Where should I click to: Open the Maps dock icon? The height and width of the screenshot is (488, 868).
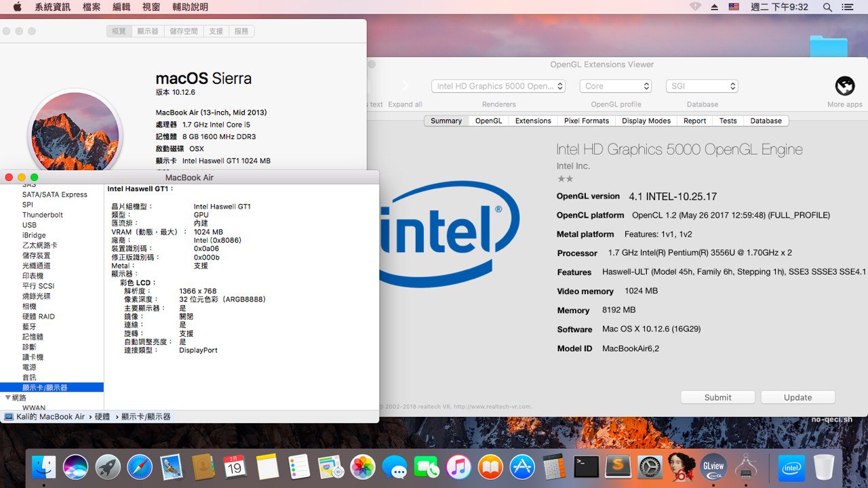tap(331, 467)
